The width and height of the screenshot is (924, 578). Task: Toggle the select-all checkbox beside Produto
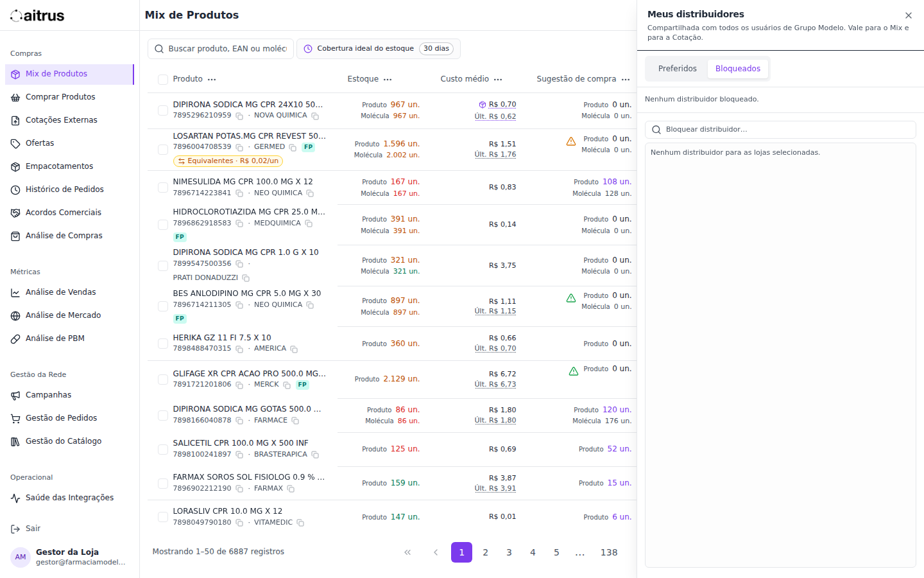pos(163,79)
